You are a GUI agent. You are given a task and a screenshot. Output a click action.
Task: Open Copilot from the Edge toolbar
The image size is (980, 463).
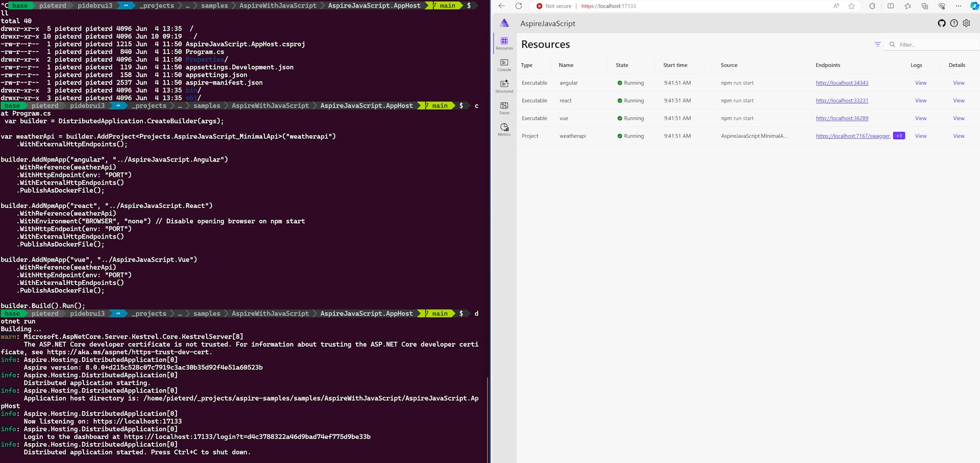point(975,7)
